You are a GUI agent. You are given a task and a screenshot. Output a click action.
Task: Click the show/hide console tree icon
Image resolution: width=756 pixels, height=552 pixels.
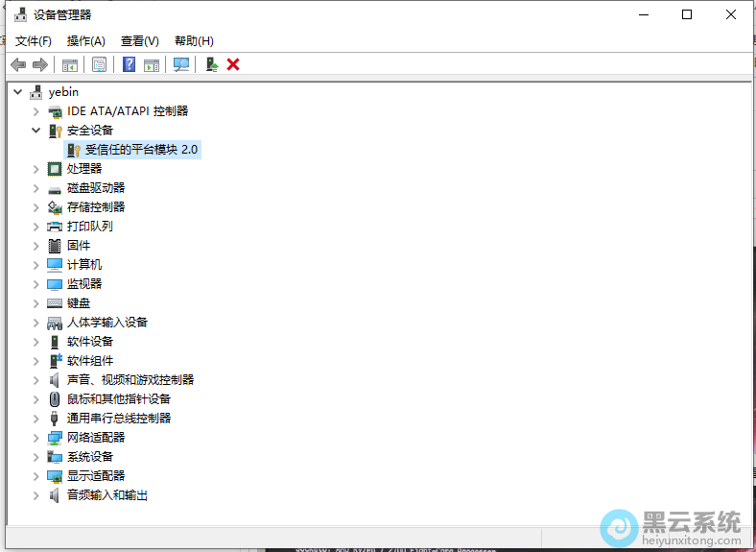(x=70, y=64)
